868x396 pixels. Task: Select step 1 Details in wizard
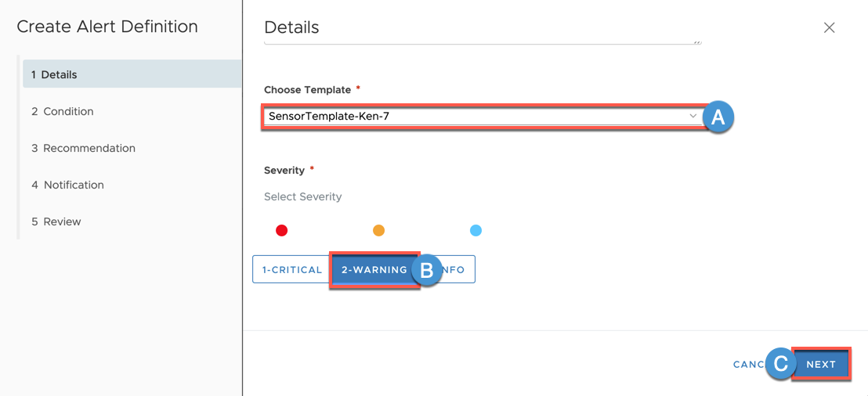[132, 74]
